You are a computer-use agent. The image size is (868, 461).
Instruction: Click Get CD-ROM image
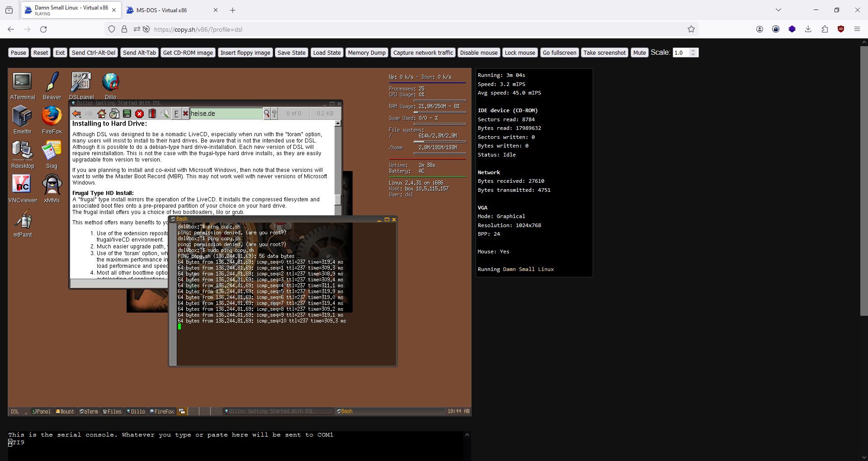coord(188,53)
